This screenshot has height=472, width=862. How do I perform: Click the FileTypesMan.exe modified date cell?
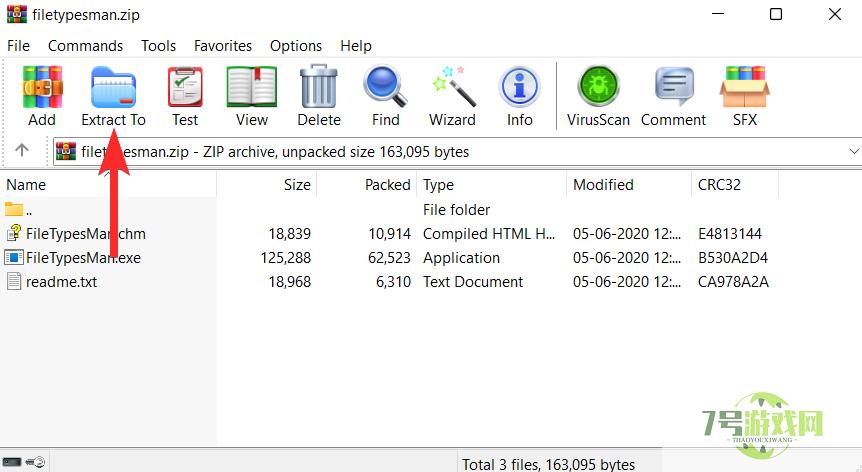627,258
